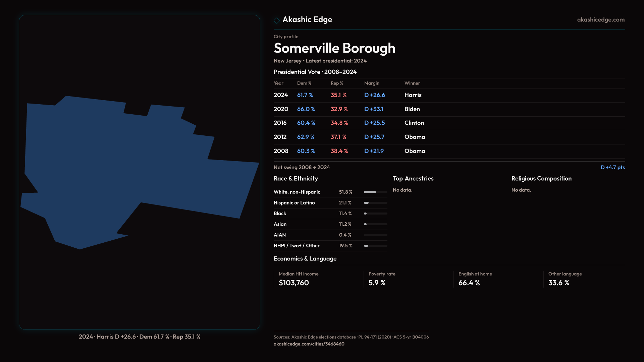Click the 2012 Obama result row
The height and width of the screenshot is (362, 644).
point(415,137)
